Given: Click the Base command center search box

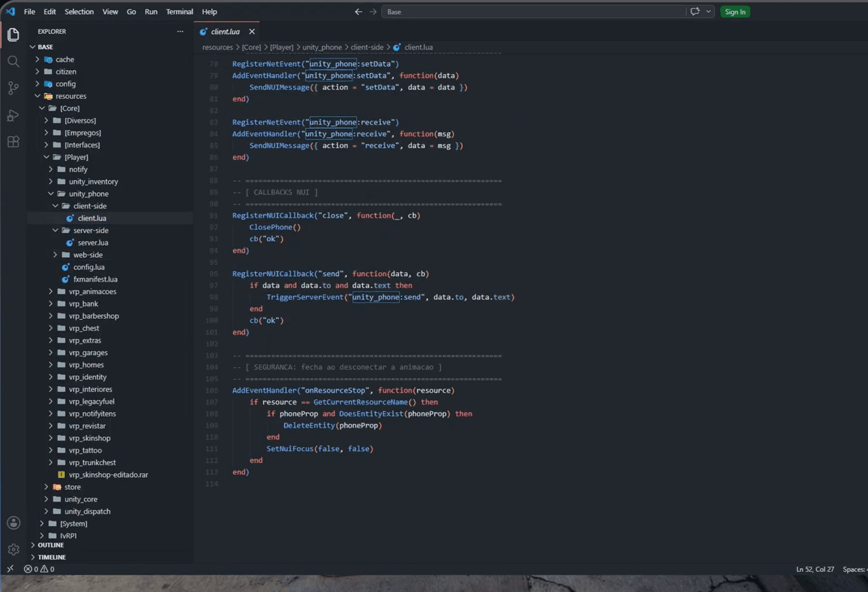Looking at the screenshot, I should point(534,12).
